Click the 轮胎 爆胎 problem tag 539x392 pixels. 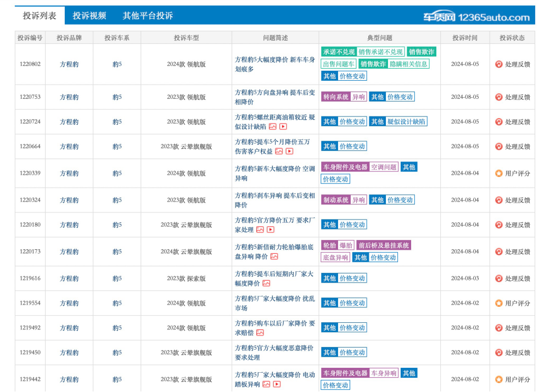point(338,245)
